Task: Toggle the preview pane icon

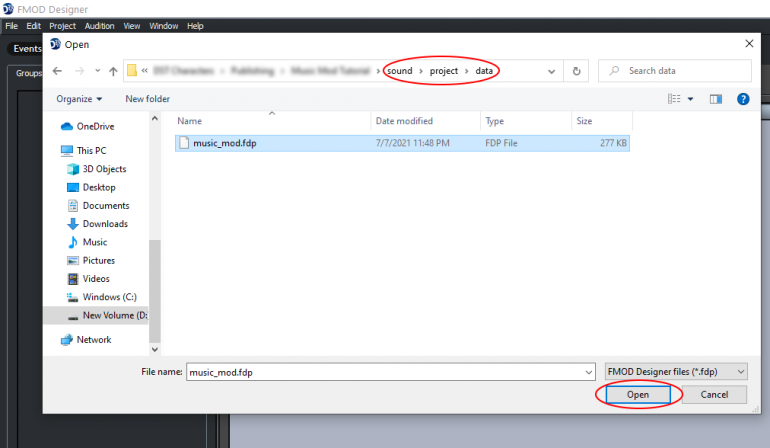Action: (x=715, y=99)
